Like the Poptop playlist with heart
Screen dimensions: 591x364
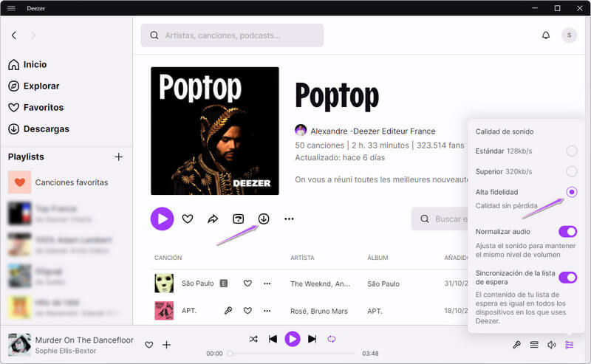click(188, 219)
